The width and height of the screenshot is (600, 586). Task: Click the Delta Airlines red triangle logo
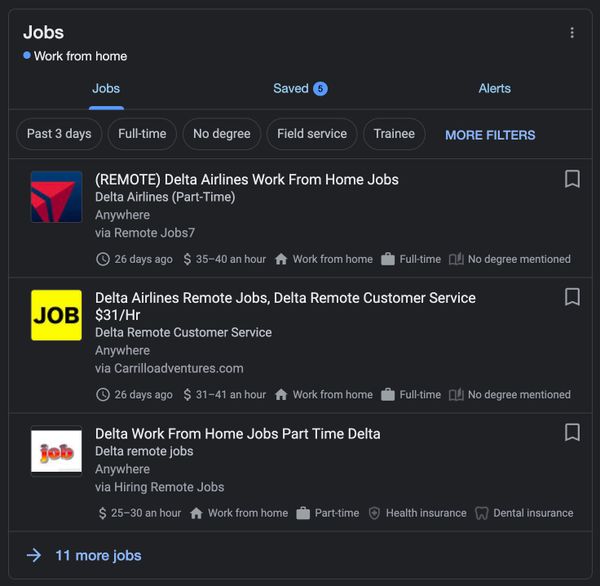click(56, 197)
